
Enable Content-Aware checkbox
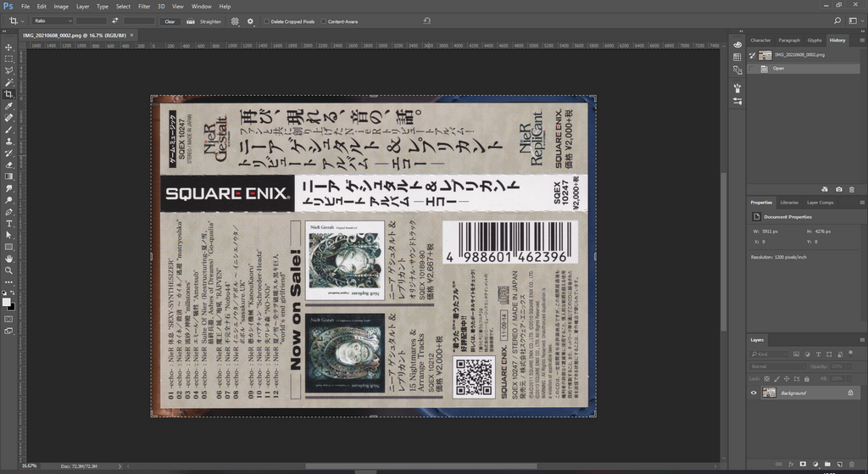click(323, 21)
